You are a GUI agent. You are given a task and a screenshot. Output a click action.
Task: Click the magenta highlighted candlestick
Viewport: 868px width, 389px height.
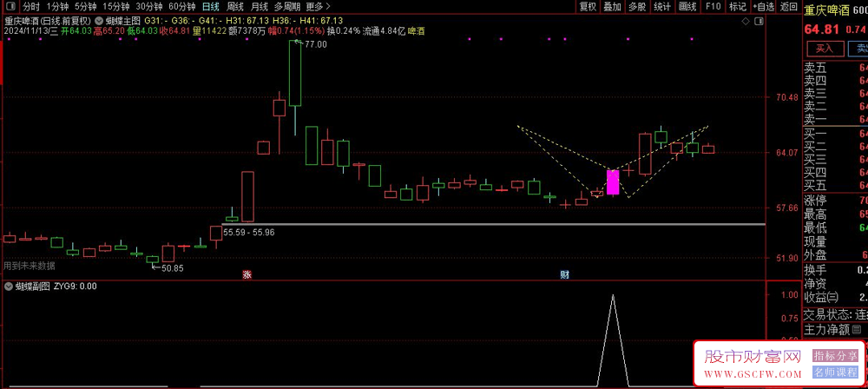click(612, 181)
